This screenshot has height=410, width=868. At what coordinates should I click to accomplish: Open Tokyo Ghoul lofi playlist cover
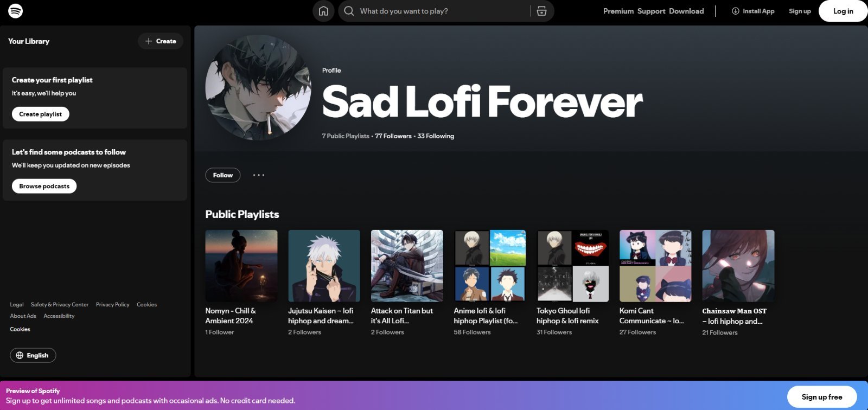pyautogui.click(x=573, y=266)
